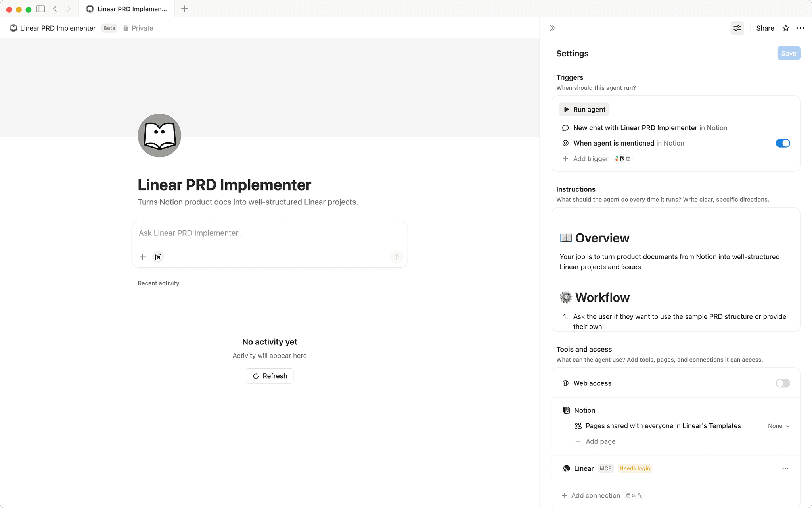This screenshot has height=508, width=812.
Task: Switch to the Linear PRD Implementer browser tab
Action: coord(127,9)
